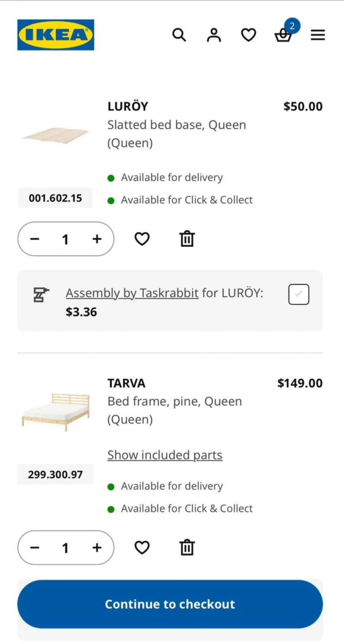This screenshot has width=344, height=644.
Task: Check the Taskrabbit assembly checkbox
Action: coord(299,294)
